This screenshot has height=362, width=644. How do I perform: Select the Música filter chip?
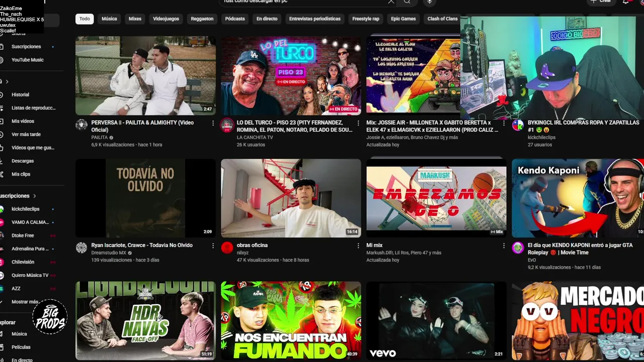click(x=109, y=19)
